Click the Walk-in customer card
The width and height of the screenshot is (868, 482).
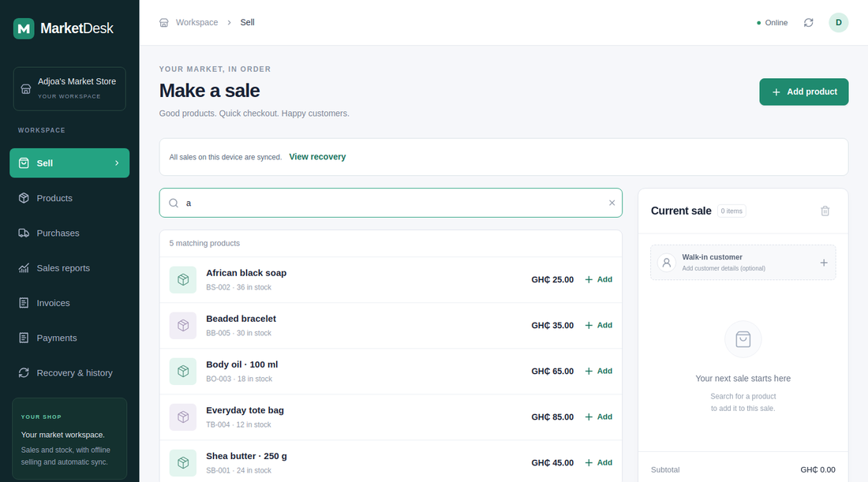coord(743,263)
